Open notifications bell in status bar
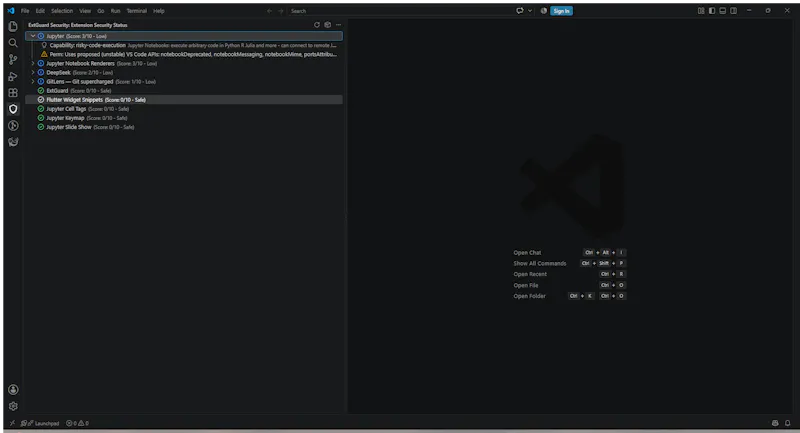The width and height of the screenshot is (800, 433). pyautogui.click(x=787, y=423)
